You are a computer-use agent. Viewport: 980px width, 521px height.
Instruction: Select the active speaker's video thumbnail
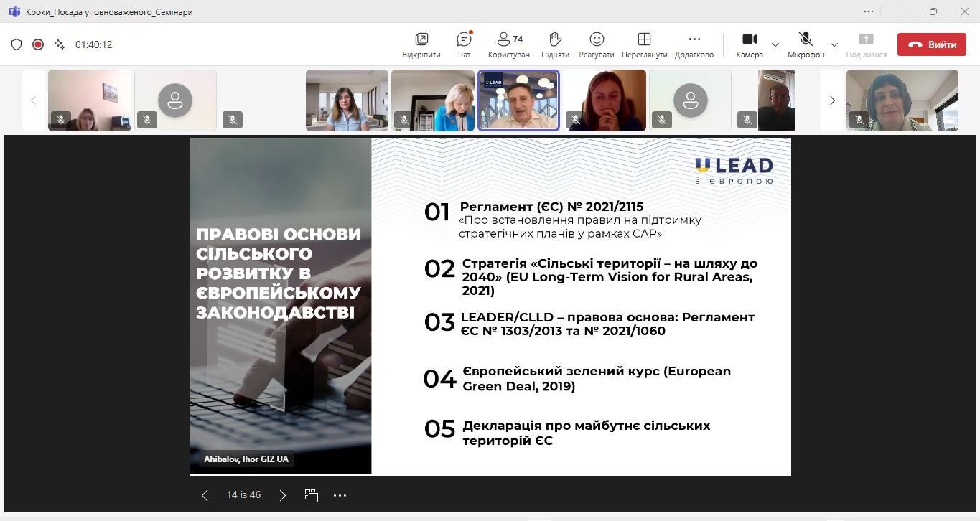[518, 100]
